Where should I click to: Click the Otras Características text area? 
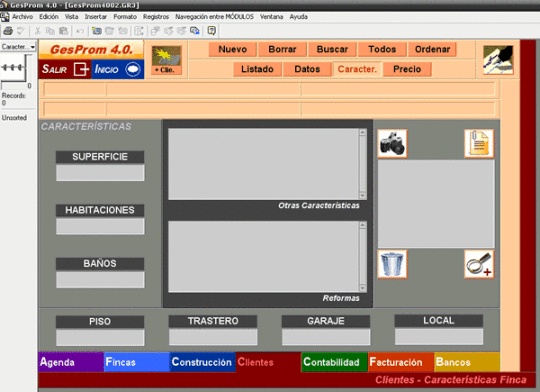pos(263,164)
